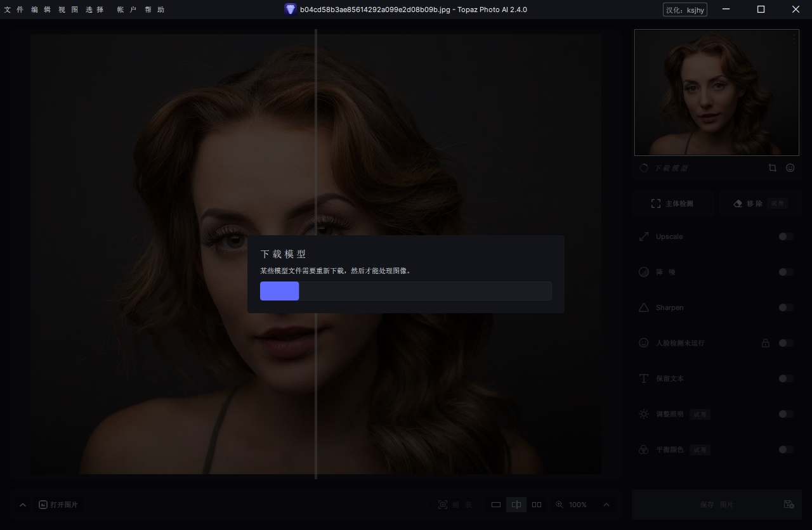Viewport: 812px width, 530px height.
Task: Open the 选择 menu
Action: pos(95,10)
